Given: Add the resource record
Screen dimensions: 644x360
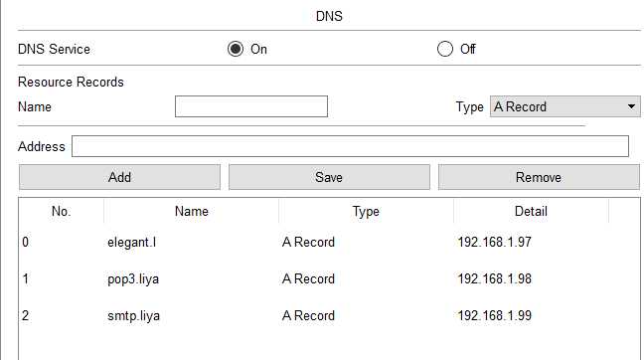Looking at the screenshot, I should coord(119,177).
